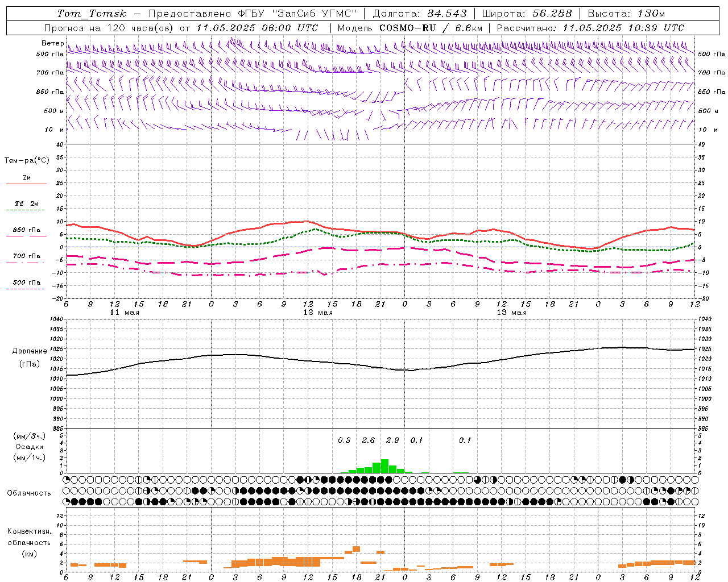
Task: Click the "13 мая" date label
Action: pos(511,313)
